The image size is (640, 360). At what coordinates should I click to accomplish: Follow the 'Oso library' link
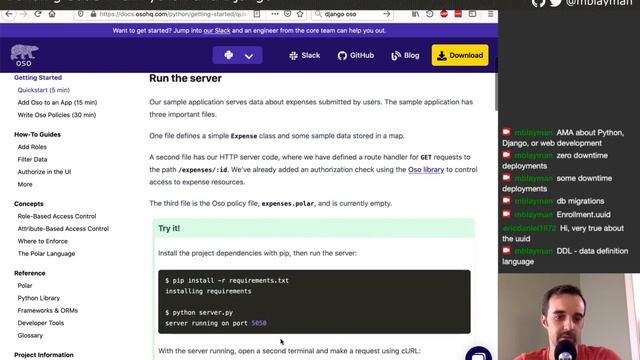[x=426, y=169]
